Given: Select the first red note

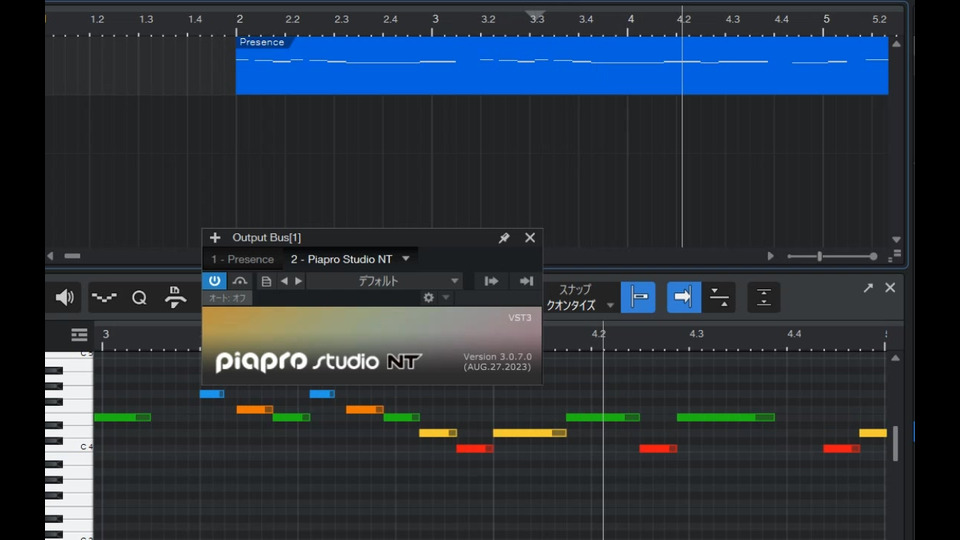Looking at the screenshot, I should (x=475, y=449).
